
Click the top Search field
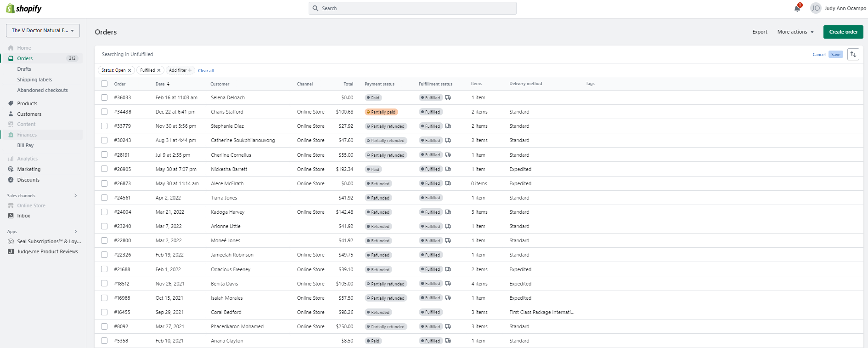coord(412,8)
